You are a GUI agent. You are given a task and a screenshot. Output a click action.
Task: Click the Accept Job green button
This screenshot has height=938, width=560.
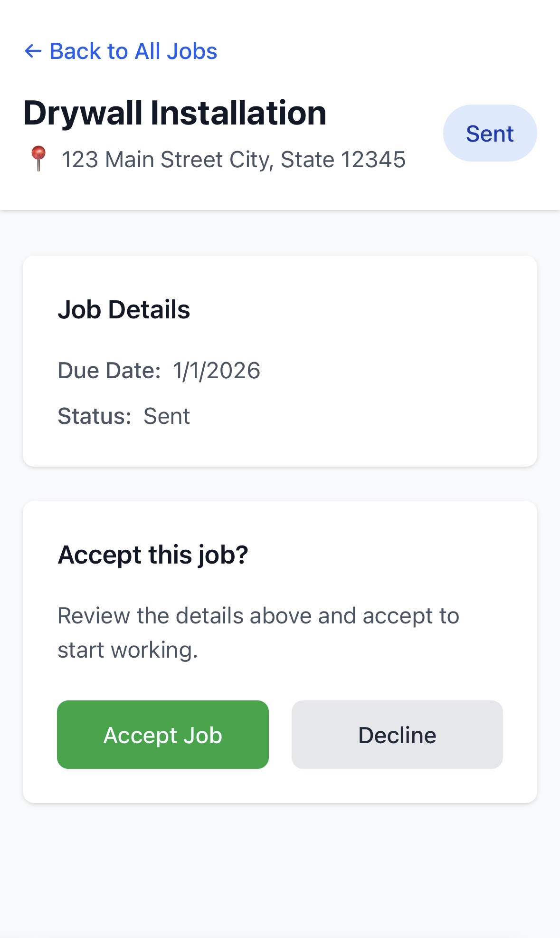click(162, 735)
